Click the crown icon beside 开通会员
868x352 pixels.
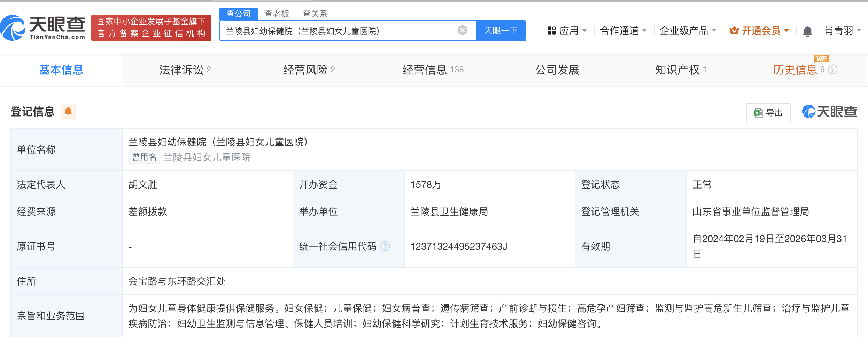(x=734, y=30)
